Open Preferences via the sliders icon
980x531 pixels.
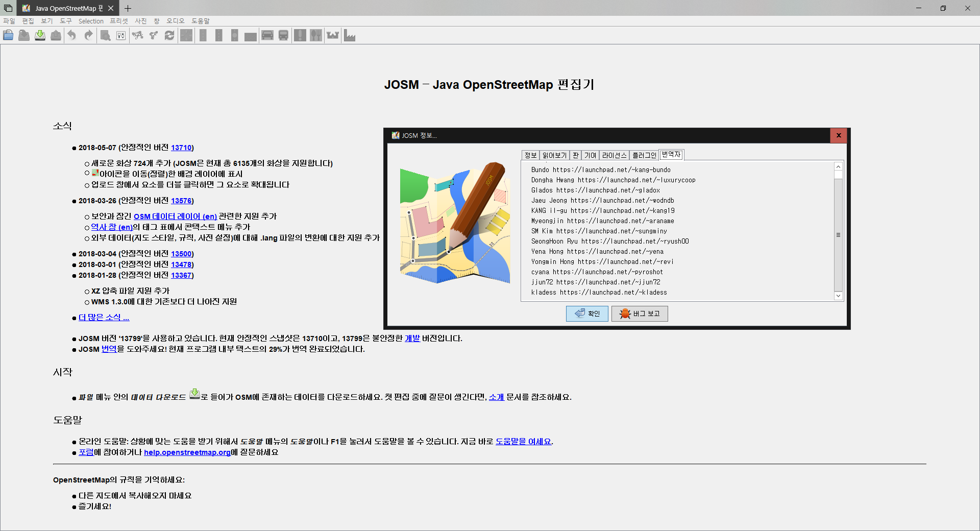[x=121, y=35]
